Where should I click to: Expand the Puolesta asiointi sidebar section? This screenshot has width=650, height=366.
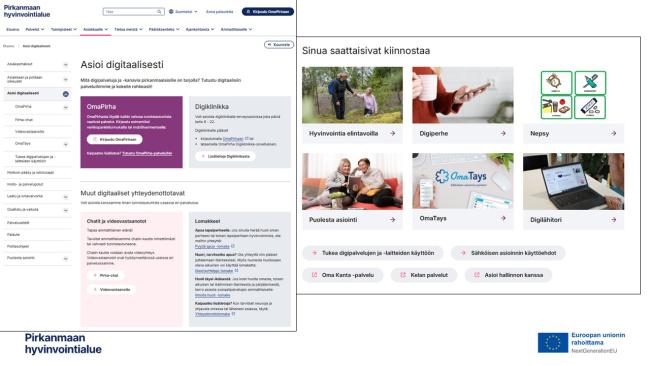point(65,259)
